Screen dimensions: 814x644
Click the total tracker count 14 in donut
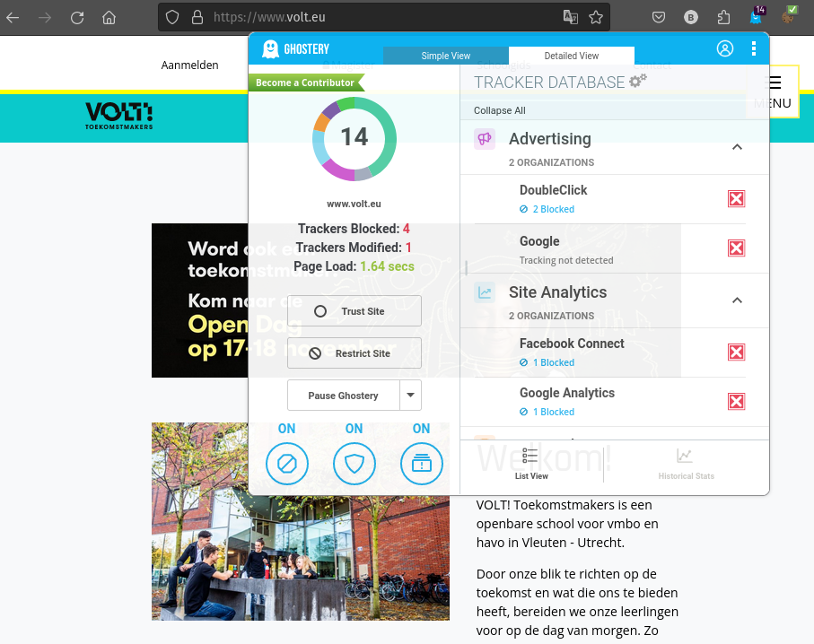click(354, 137)
